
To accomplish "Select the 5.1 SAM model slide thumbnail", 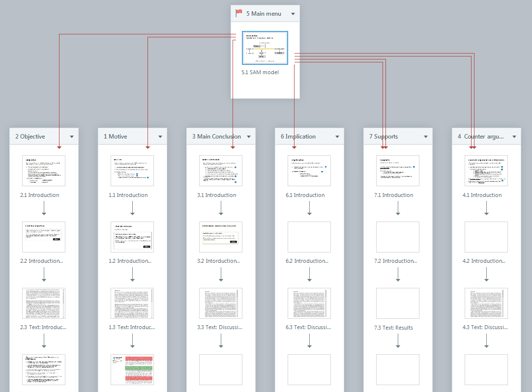I will coord(265,48).
